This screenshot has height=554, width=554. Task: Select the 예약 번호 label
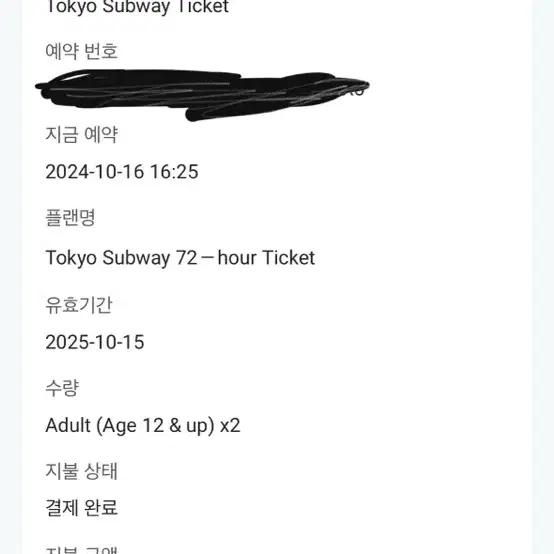coord(81,51)
